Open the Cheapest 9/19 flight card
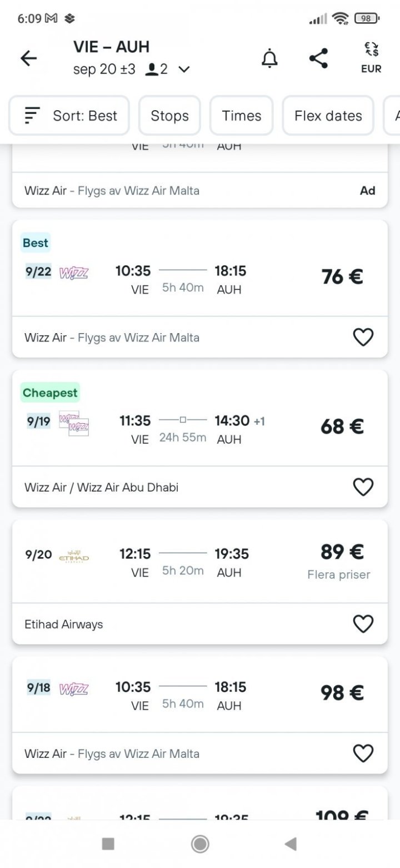The height and width of the screenshot is (868, 400). (183, 428)
